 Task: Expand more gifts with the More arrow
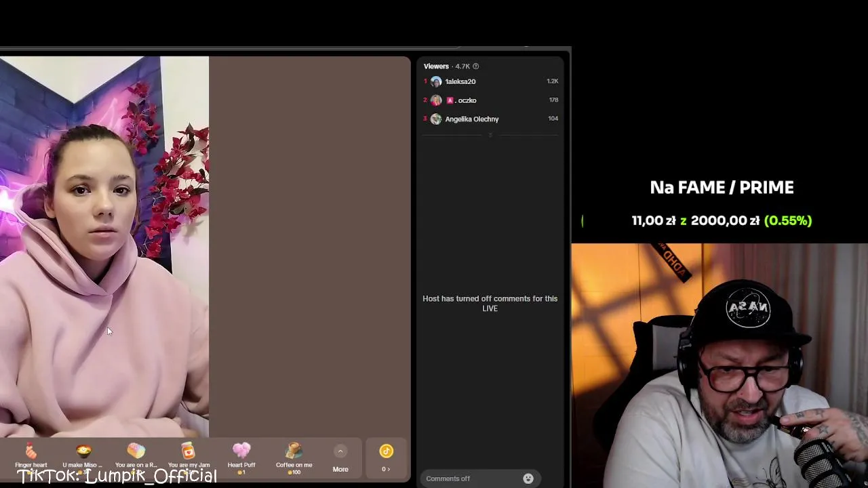(340, 451)
